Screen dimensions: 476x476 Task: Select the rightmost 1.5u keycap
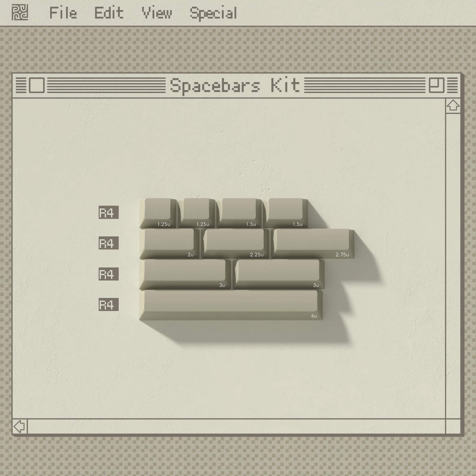click(286, 213)
